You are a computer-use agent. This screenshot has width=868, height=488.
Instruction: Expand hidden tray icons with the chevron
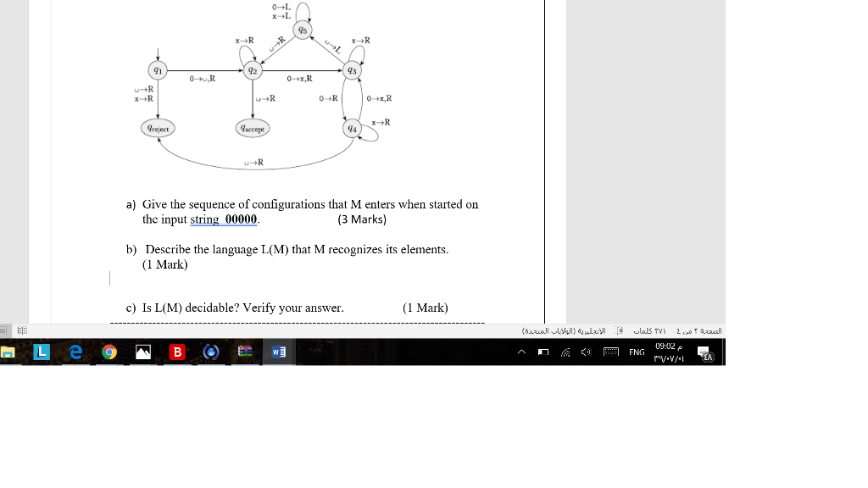click(x=520, y=351)
